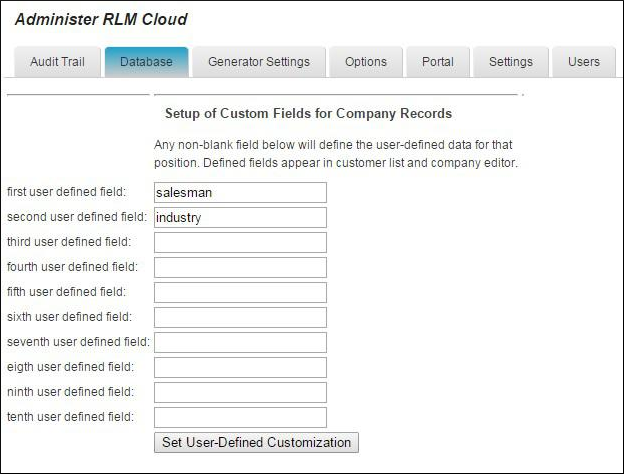Select the Database tab
The image size is (624, 474).
pyautogui.click(x=146, y=62)
